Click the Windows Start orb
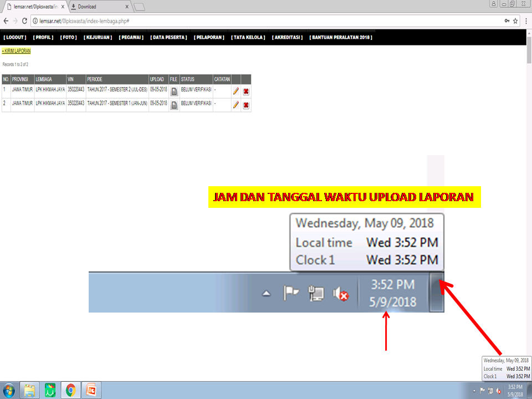The height and width of the screenshot is (399, 532). pyautogui.click(x=10, y=390)
